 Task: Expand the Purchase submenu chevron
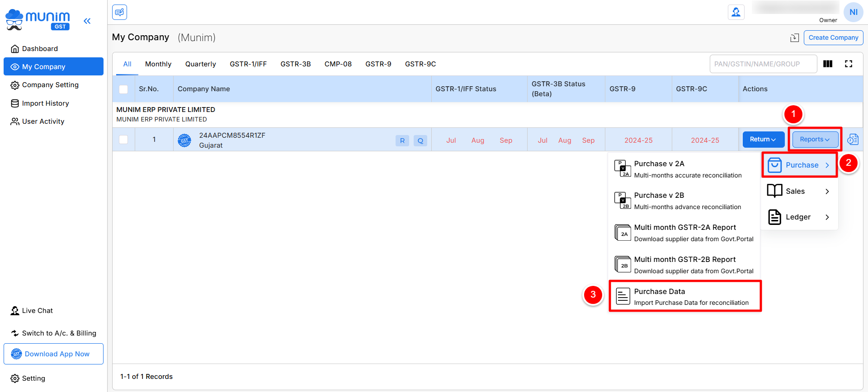(x=827, y=165)
